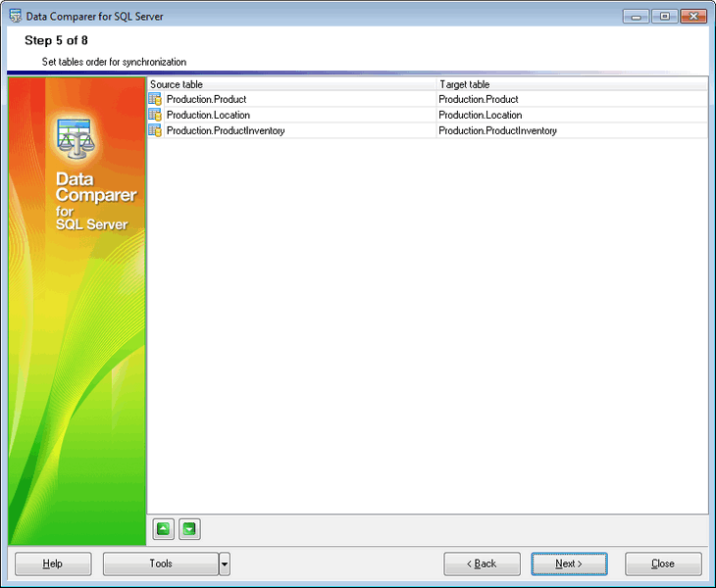Maximize the Data Comparer window
This screenshot has width=716, height=588.
(665, 17)
